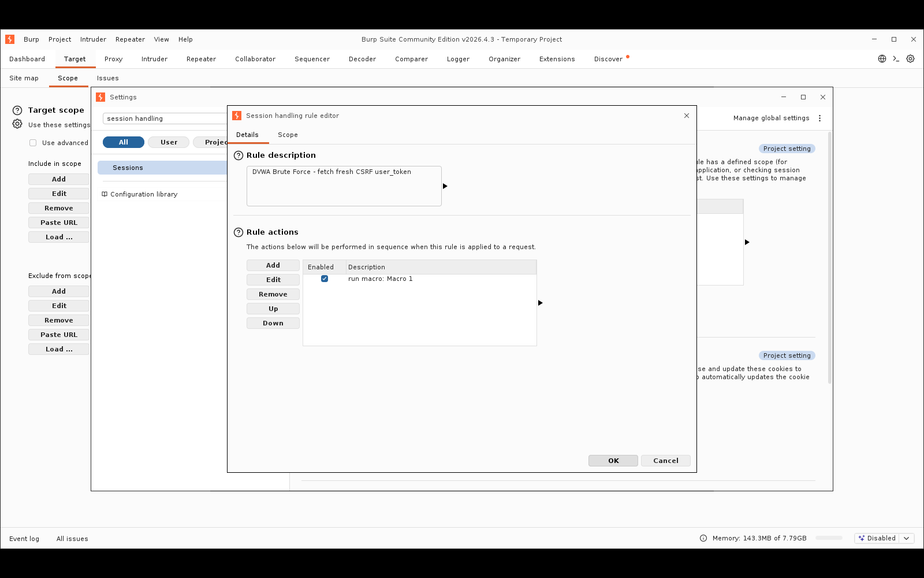Enable the Use advanced scope control checkbox
Image resolution: width=924 pixels, height=578 pixels.
(x=33, y=143)
